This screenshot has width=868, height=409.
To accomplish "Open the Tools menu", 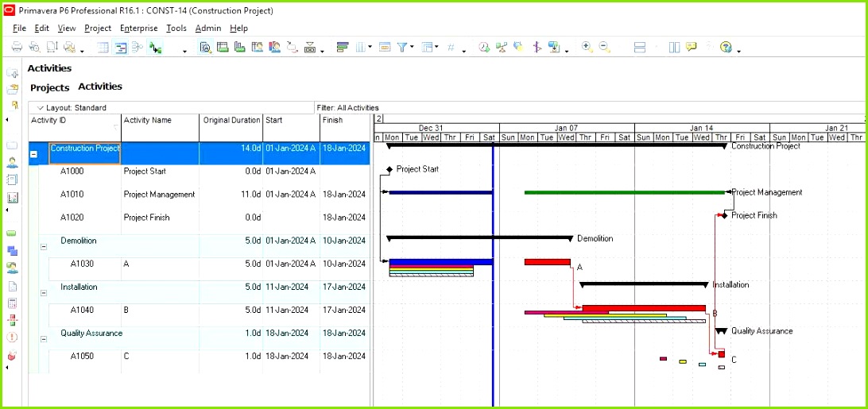I will click(x=176, y=29).
